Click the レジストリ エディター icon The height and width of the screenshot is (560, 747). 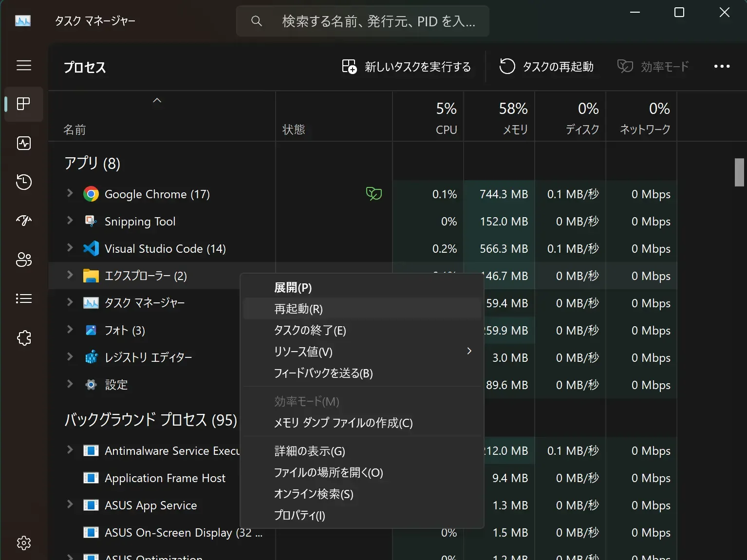(x=91, y=357)
